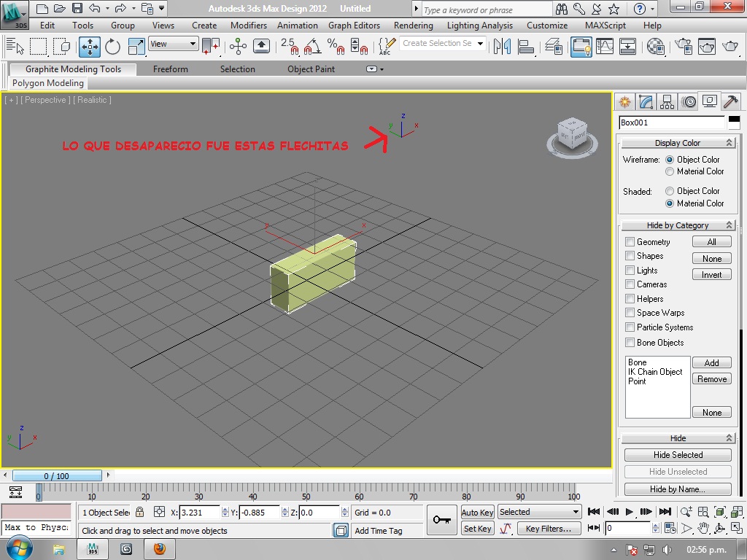This screenshot has height=560, width=747.
Task: Open the Key Filters dialog
Action: click(549, 529)
